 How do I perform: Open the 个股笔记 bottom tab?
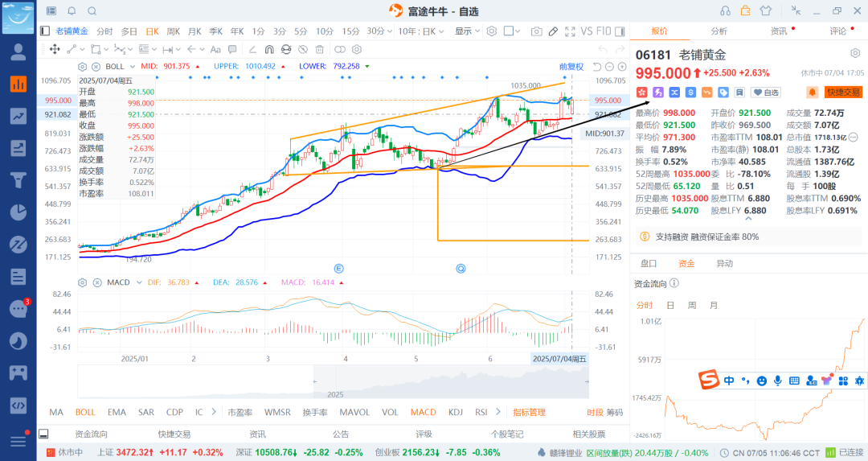(506, 434)
